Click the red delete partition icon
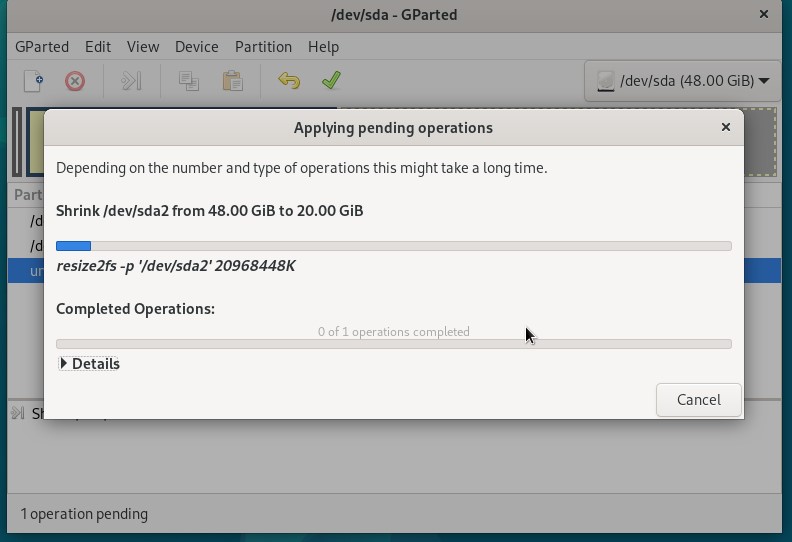The height and width of the screenshot is (542, 792). pyautogui.click(x=75, y=81)
